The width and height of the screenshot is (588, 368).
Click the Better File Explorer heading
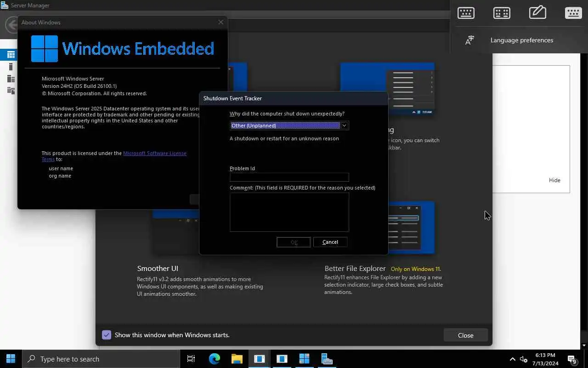click(x=355, y=268)
